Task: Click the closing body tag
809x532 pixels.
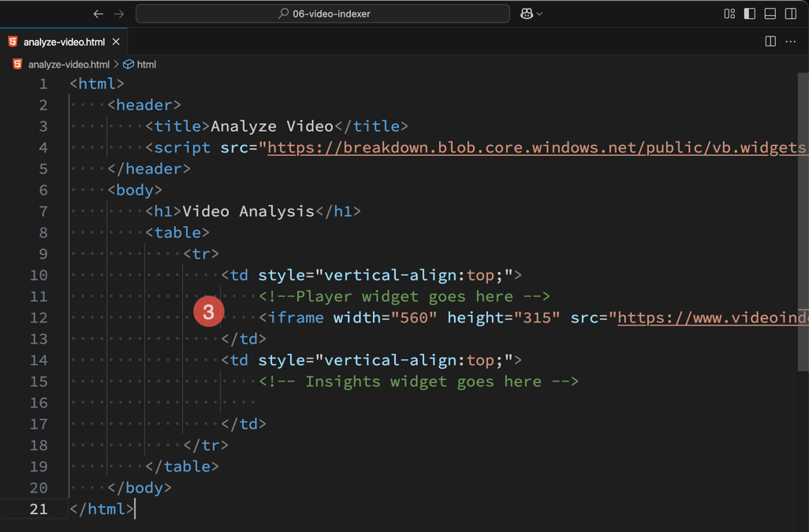Action: 140,488
